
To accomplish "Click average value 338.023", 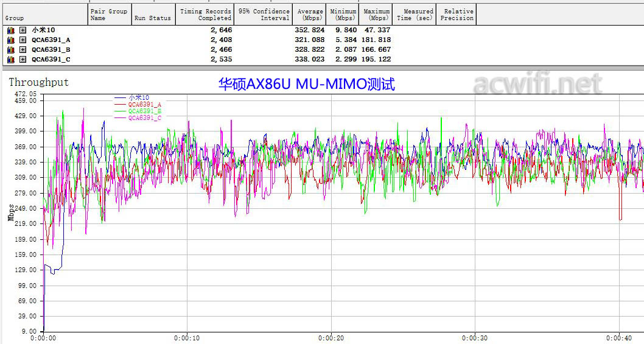I will click(310, 59).
